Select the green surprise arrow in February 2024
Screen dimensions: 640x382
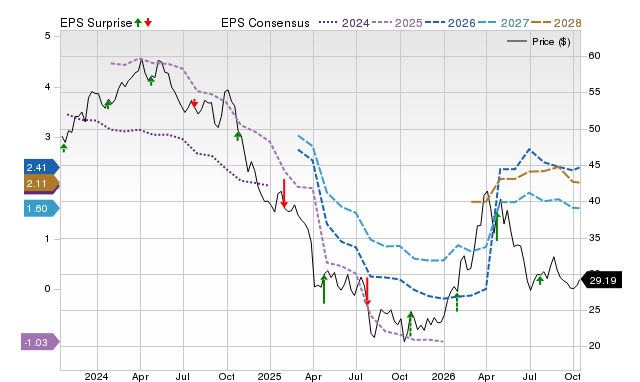pos(108,104)
